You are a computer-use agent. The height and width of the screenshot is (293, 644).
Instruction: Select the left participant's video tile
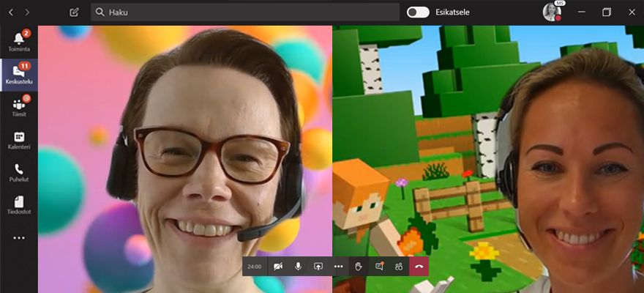pos(185,160)
